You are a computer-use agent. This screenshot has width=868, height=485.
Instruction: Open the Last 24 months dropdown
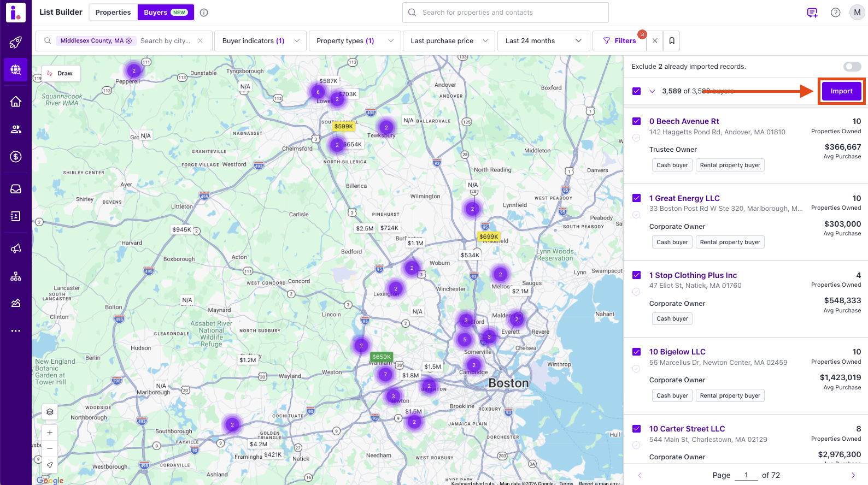(x=543, y=41)
